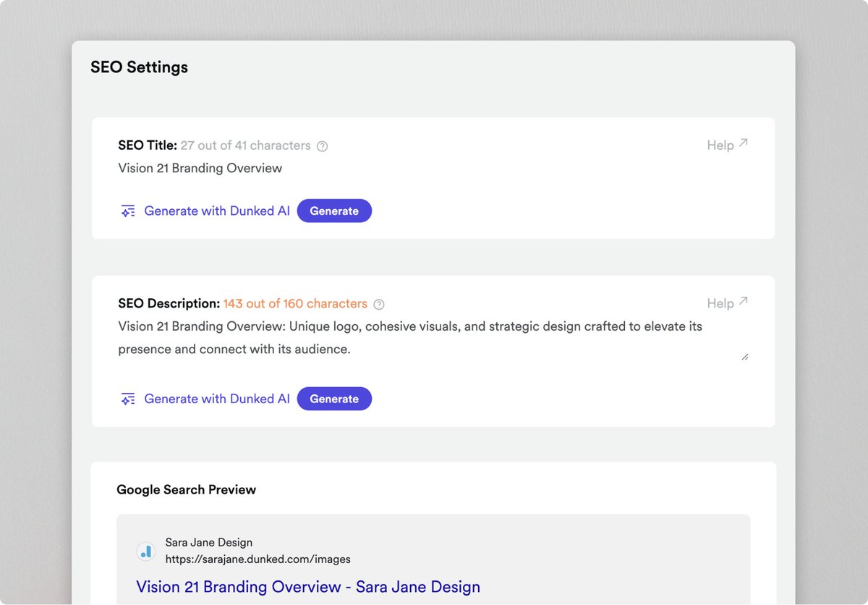The height and width of the screenshot is (605, 868).
Task: Click the Dunked AI sparkle icon under SEO Title
Action: [128, 211]
